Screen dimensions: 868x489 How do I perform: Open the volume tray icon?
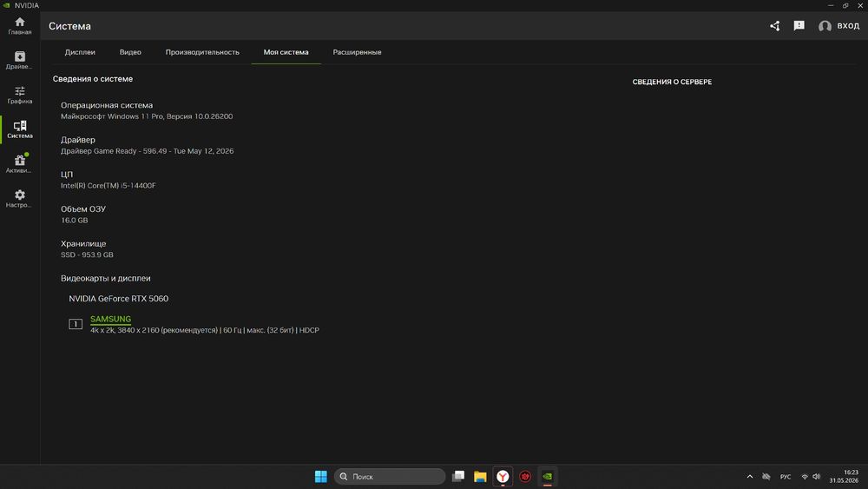pos(817,476)
